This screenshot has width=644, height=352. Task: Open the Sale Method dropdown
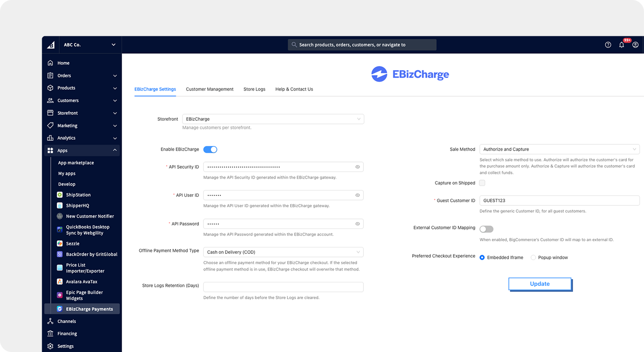(559, 149)
